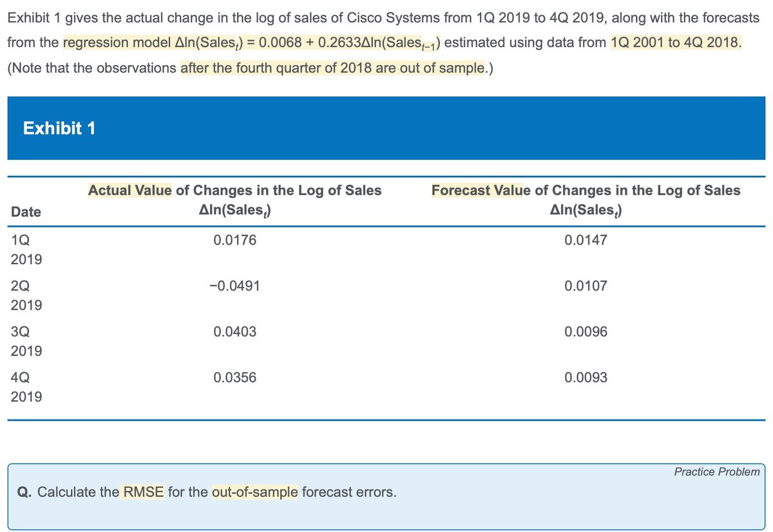Select the 'Forecast Value' column header highlight
The width and height of the screenshot is (773, 532).
coord(477,191)
